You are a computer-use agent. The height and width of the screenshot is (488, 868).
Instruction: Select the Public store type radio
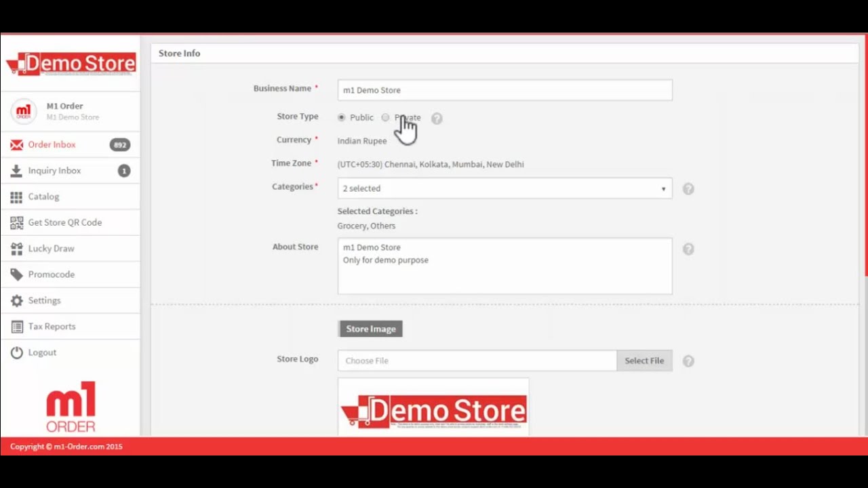coord(341,117)
